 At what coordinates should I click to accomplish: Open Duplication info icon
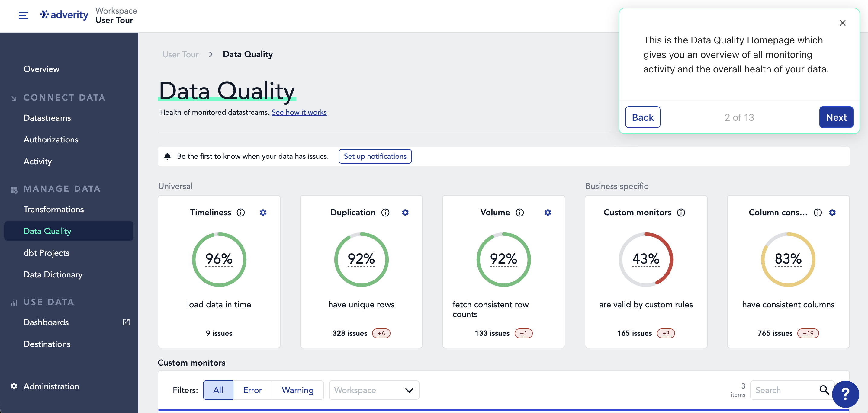[385, 213]
